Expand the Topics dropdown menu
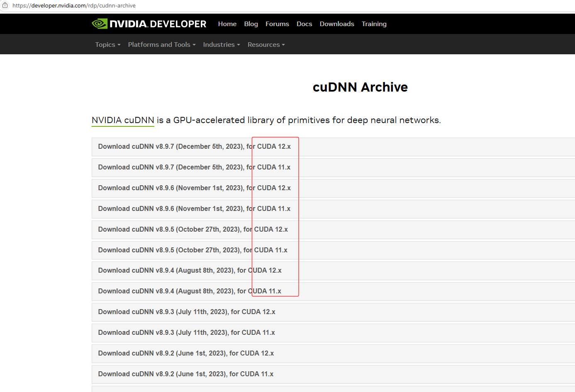This screenshot has width=575, height=392. pos(108,44)
